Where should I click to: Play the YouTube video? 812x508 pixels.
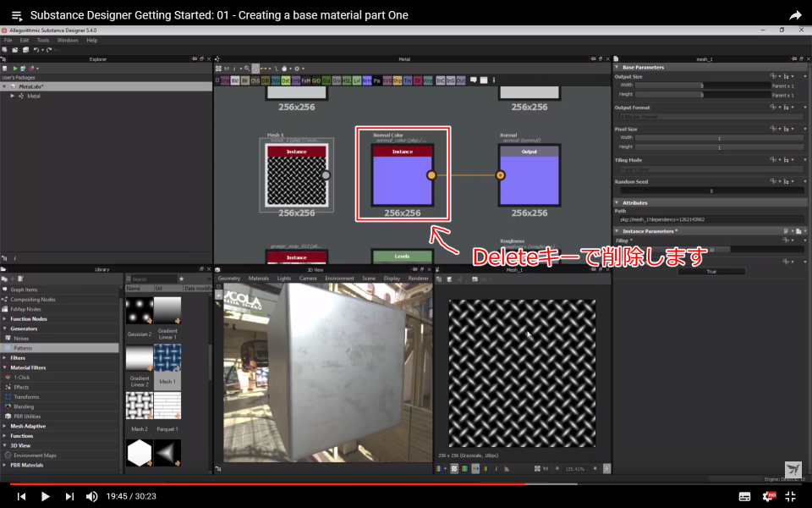coord(45,496)
